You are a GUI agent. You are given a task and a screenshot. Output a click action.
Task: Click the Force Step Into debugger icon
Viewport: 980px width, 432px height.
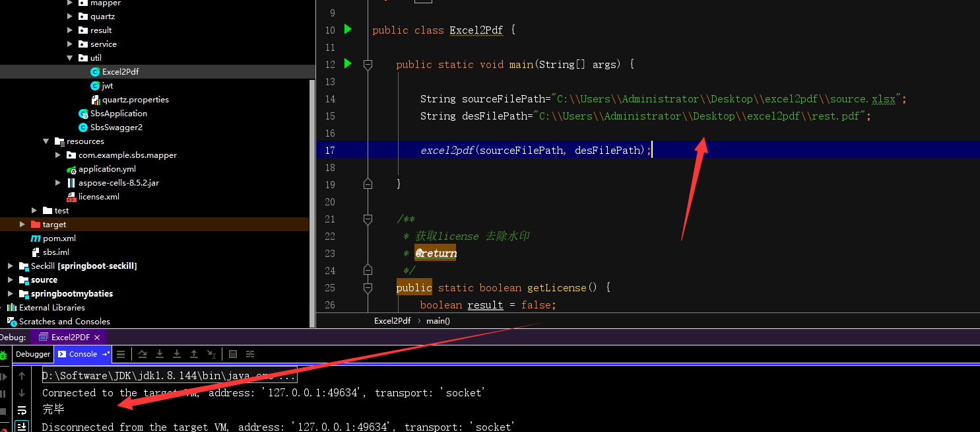[x=177, y=354]
